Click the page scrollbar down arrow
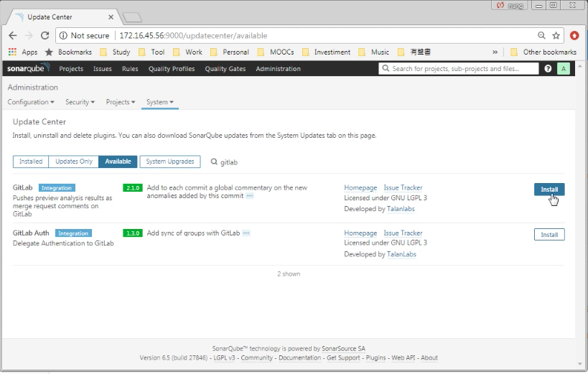The height and width of the screenshot is (374, 588). click(x=580, y=363)
